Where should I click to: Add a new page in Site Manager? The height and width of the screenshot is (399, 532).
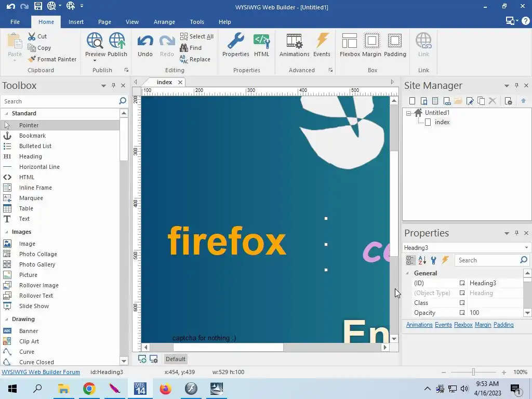coord(412,101)
